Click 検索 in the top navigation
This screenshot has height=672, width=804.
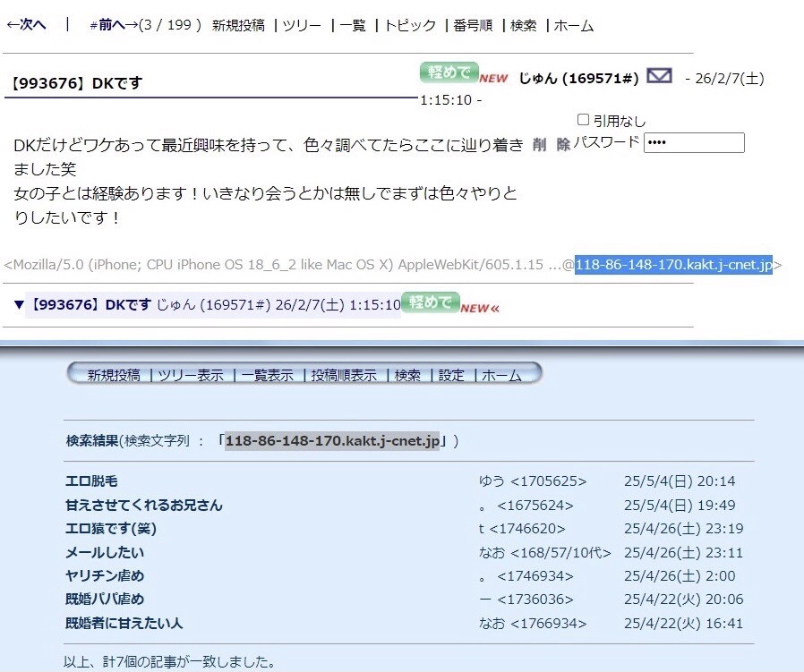pyautogui.click(x=523, y=25)
